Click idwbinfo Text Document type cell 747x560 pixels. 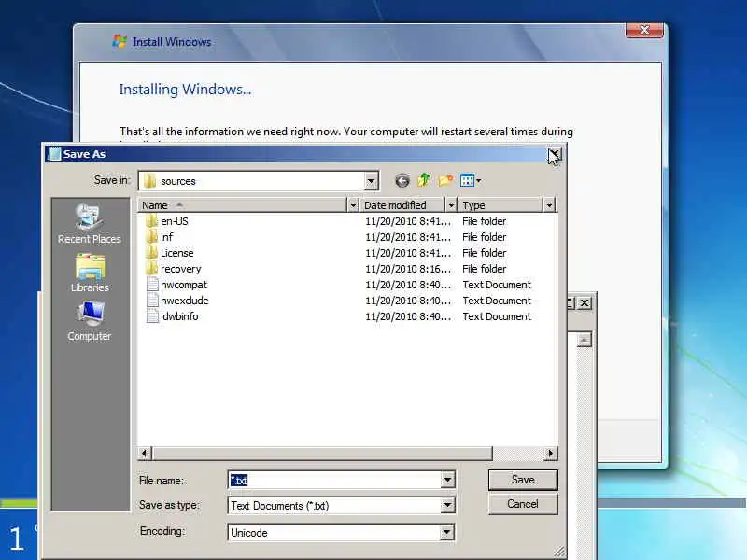click(x=497, y=316)
